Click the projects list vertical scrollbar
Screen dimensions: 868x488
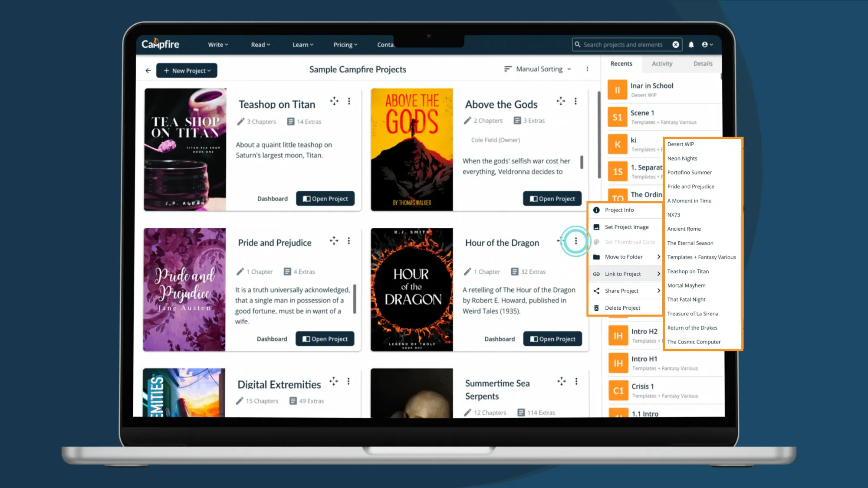[x=599, y=135]
